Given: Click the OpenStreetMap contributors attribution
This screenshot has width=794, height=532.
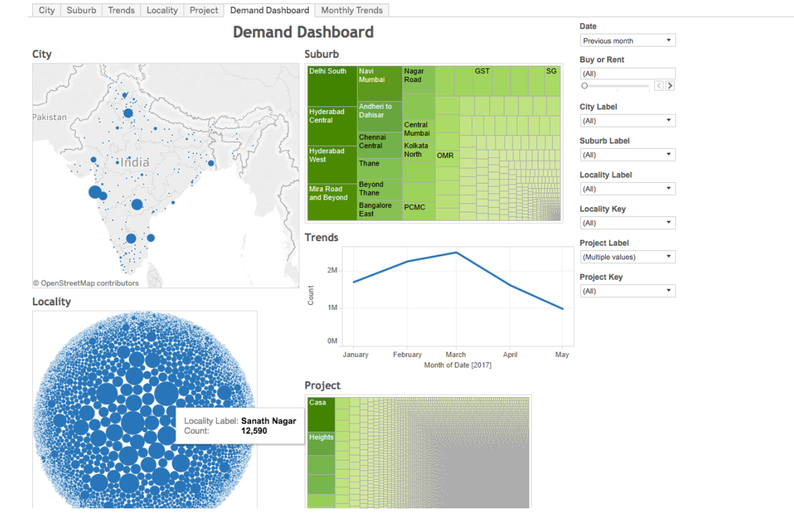Looking at the screenshot, I should [86, 283].
